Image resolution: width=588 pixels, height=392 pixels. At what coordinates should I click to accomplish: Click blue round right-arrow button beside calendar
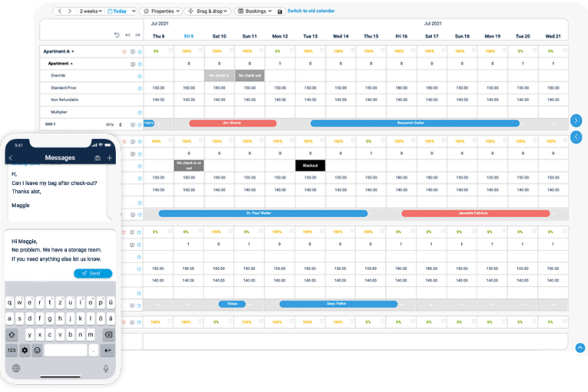pyautogui.click(x=576, y=120)
